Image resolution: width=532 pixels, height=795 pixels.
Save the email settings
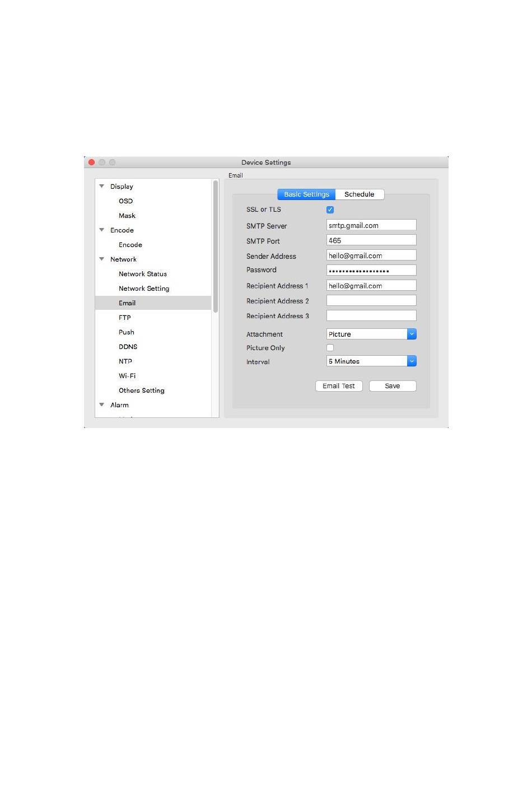(393, 386)
